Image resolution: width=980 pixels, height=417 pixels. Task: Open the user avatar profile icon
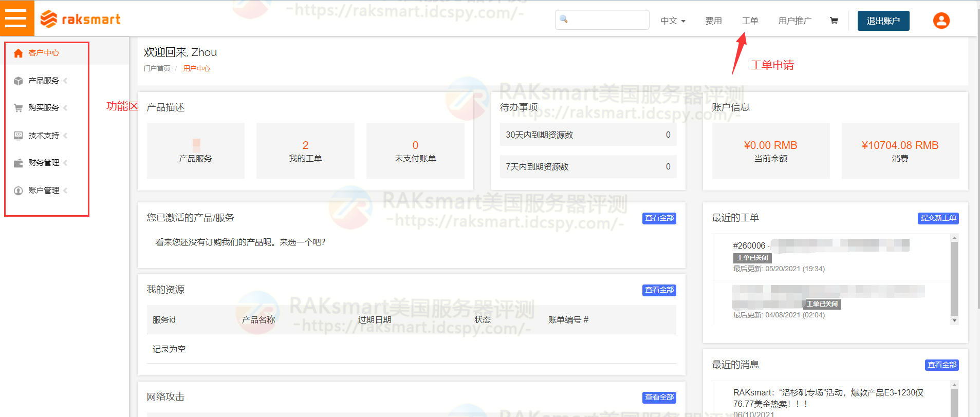click(x=941, y=21)
